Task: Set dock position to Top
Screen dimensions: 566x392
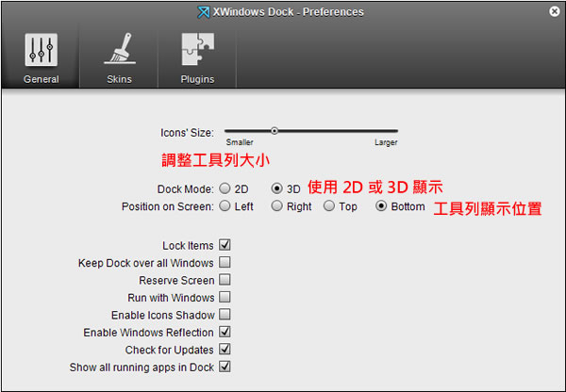Action: tap(329, 206)
